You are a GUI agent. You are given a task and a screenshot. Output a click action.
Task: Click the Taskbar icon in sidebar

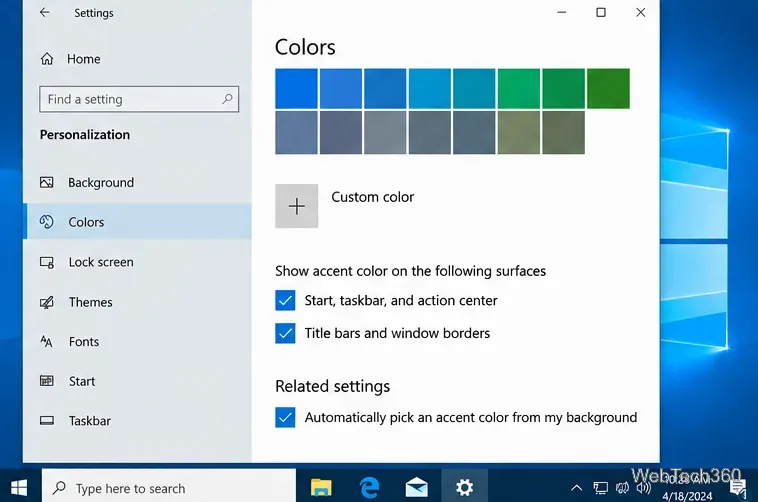tap(47, 420)
